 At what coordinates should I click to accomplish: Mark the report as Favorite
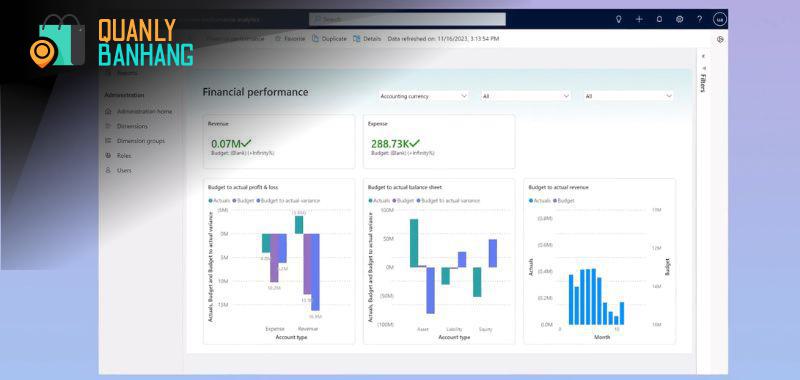[290, 39]
